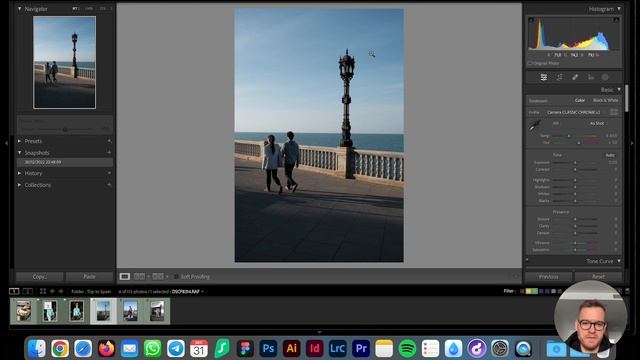Toggle the filmstrip filter switch

tap(627, 291)
